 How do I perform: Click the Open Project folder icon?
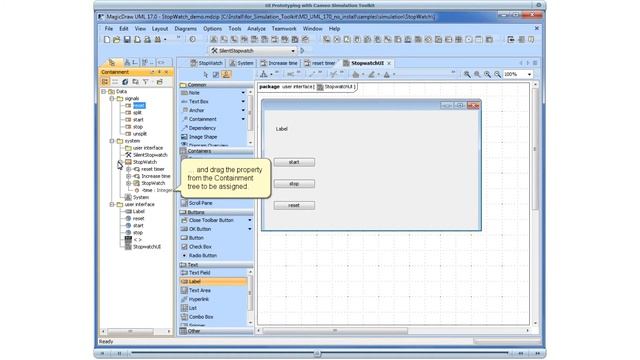117,40
